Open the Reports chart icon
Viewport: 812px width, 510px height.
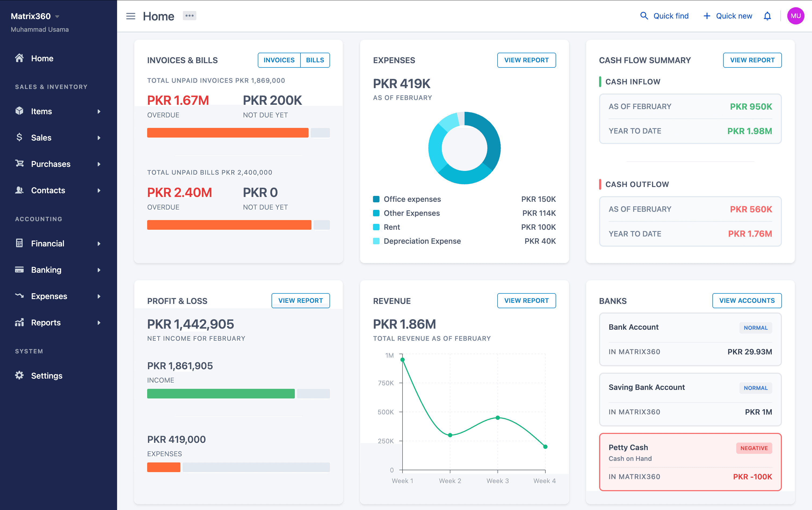[19, 322]
